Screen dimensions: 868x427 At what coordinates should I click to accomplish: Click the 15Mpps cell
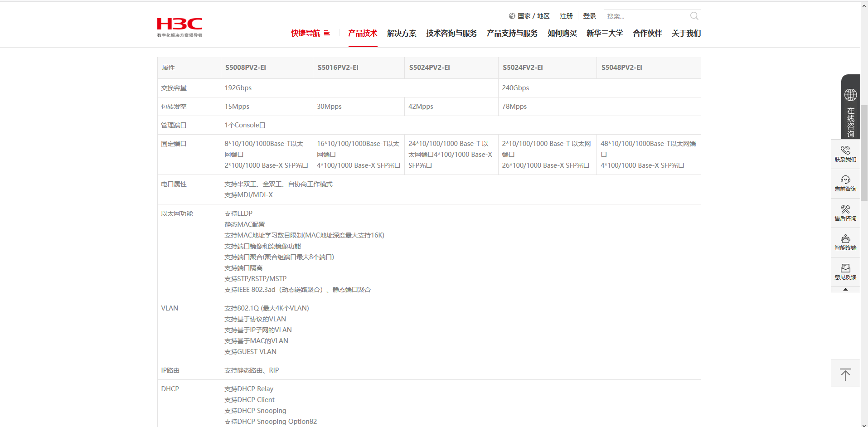(x=267, y=107)
